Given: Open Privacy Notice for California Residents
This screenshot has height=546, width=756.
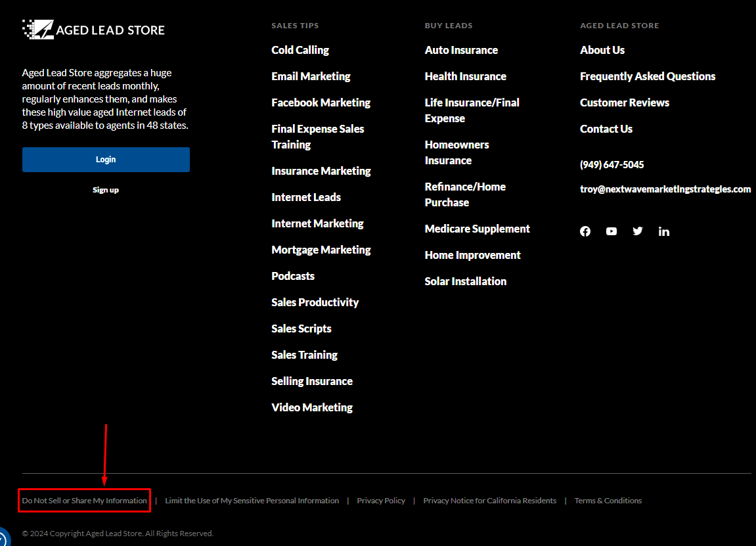Looking at the screenshot, I should click(x=490, y=501).
